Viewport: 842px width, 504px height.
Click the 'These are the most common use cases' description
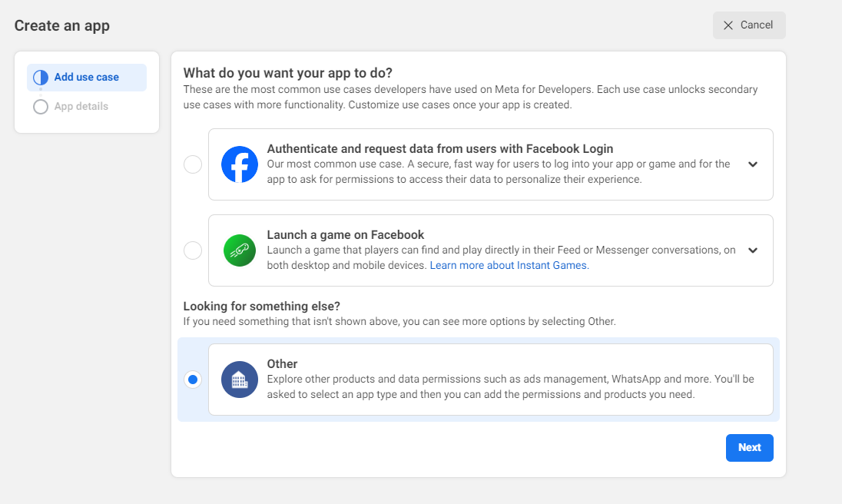click(470, 97)
